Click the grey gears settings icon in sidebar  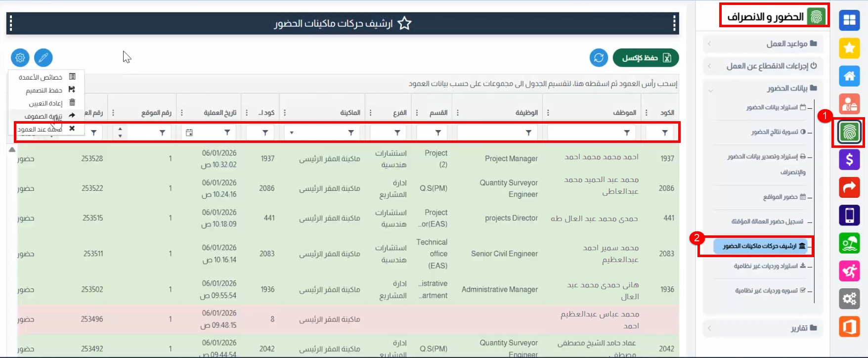click(x=849, y=299)
